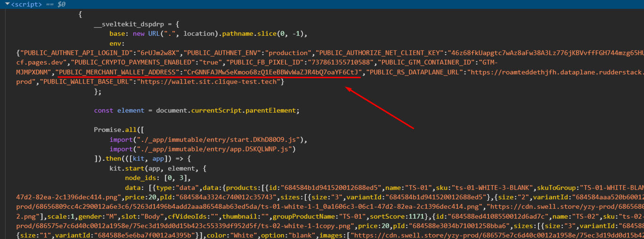The image size is (644, 239).
Task: Click the PUBLIC_RS_DATAPLANE_URL key
Action: [415, 72]
